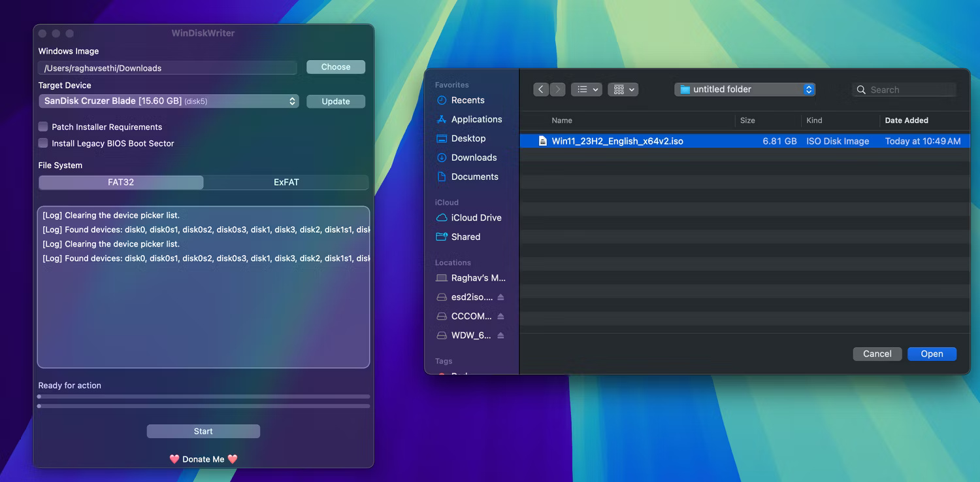Enable Patch Installer Requirements
This screenshot has width=980, height=482.
pos(42,127)
